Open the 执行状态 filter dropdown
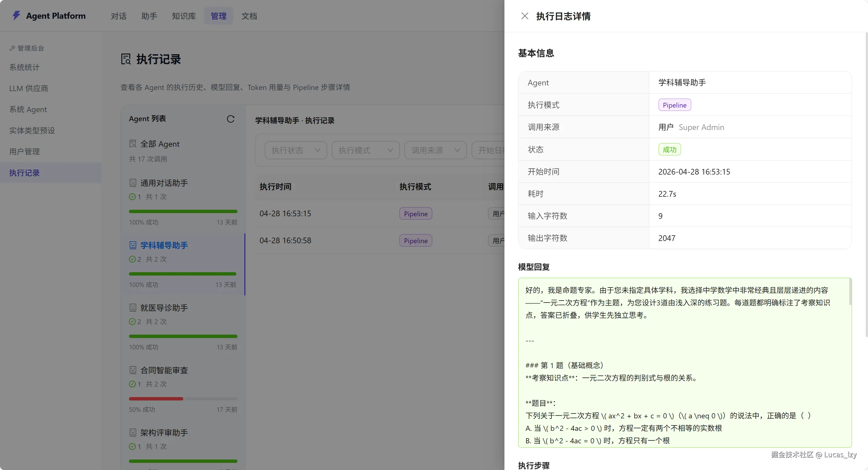868x470 pixels. 295,150
